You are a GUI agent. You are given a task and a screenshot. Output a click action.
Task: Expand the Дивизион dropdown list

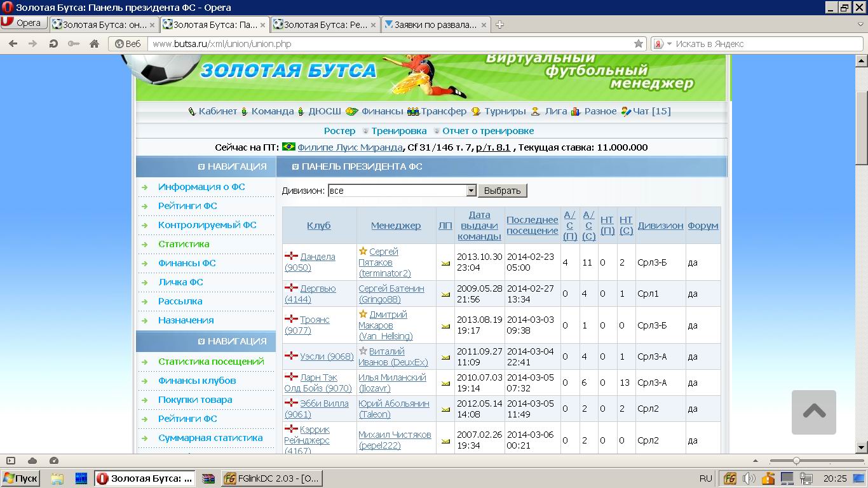[471, 191]
